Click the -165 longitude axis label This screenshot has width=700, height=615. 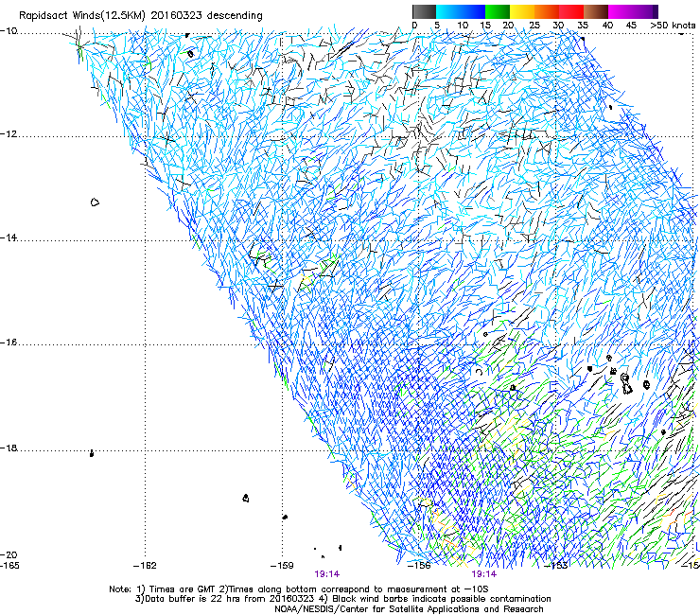[9, 566]
